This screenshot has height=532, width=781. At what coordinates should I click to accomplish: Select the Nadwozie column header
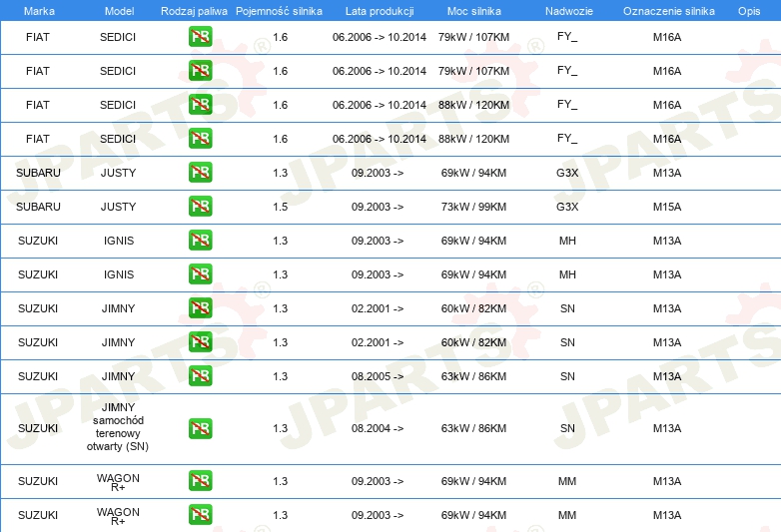point(569,11)
